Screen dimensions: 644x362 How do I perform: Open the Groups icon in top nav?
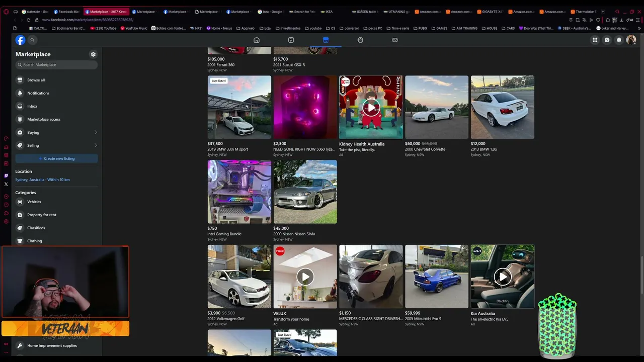click(360, 40)
